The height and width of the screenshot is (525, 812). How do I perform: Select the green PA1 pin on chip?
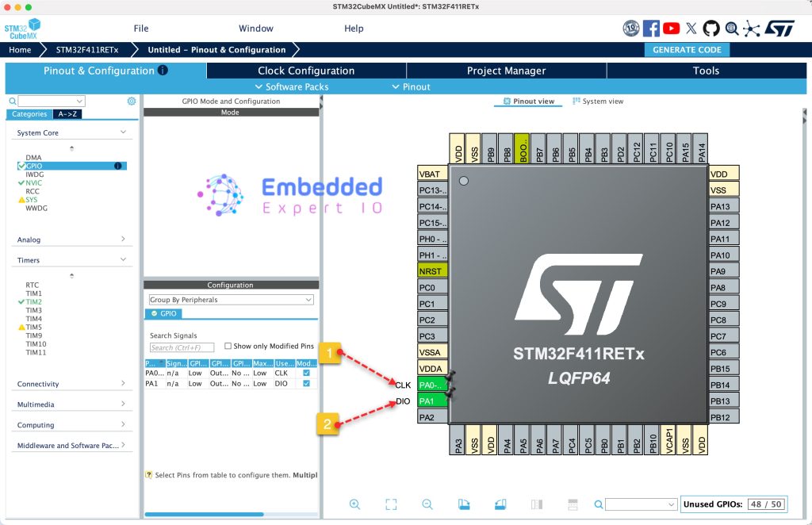pyautogui.click(x=432, y=401)
